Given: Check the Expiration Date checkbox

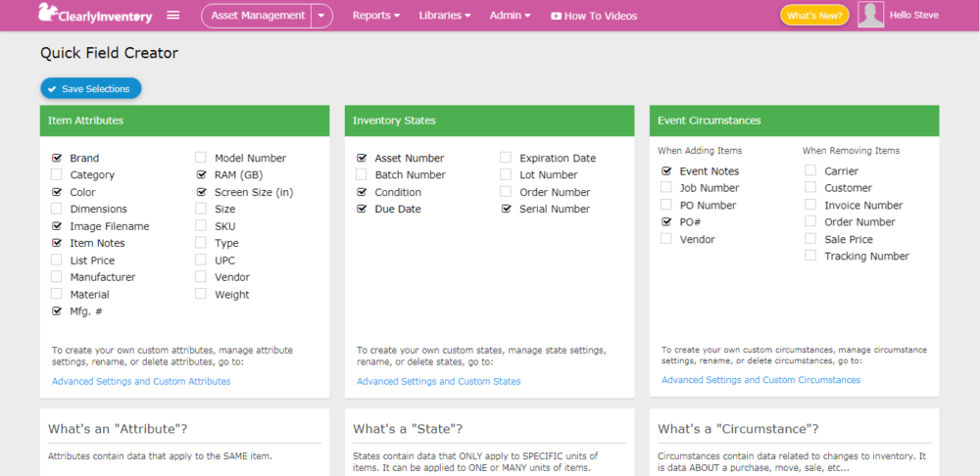Looking at the screenshot, I should tap(506, 158).
